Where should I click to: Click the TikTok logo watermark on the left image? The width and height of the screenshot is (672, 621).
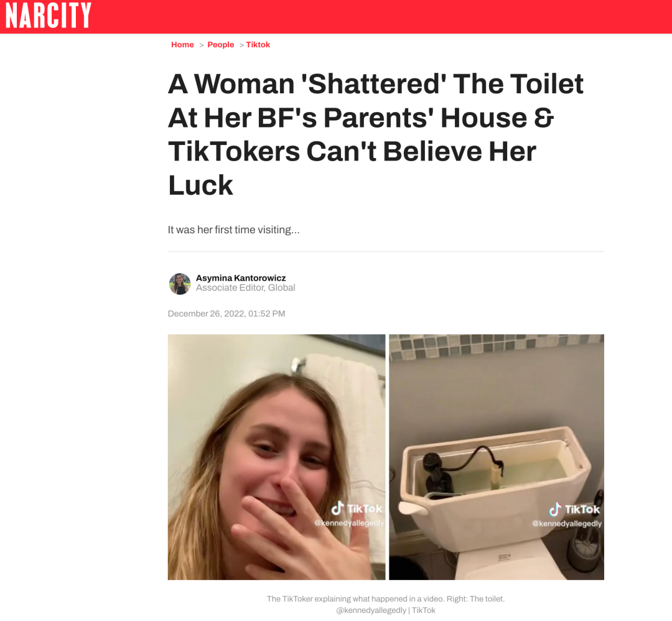point(357,508)
